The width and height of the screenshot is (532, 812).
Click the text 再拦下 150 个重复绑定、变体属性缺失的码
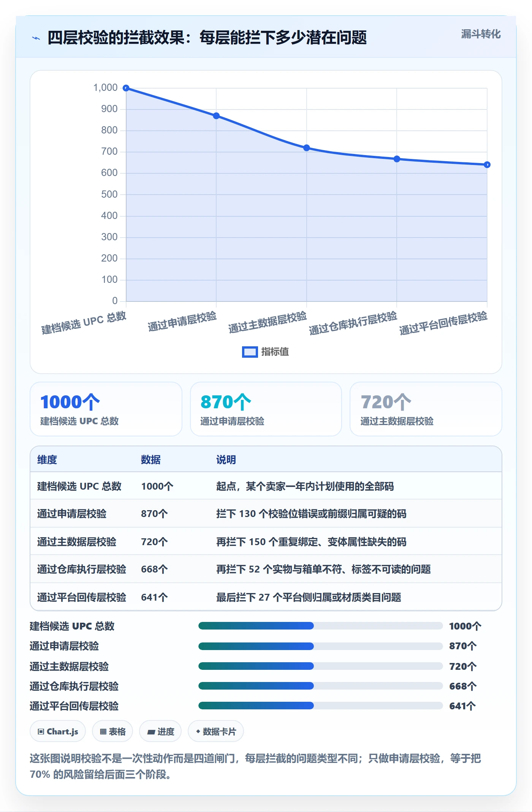tap(311, 542)
